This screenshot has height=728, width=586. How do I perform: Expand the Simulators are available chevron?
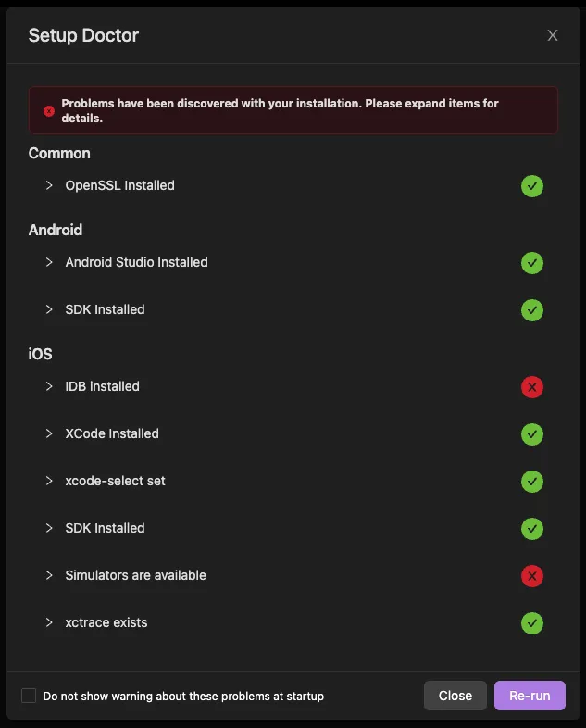coord(49,575)
